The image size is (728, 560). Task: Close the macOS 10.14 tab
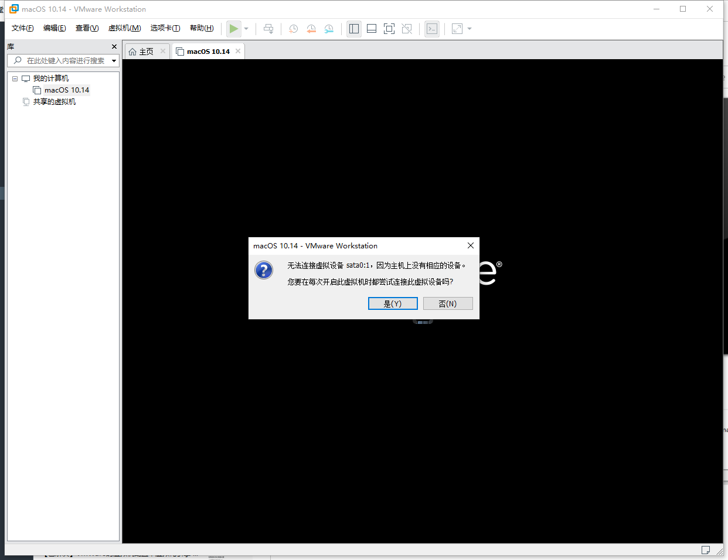click(x=238, y=51)
